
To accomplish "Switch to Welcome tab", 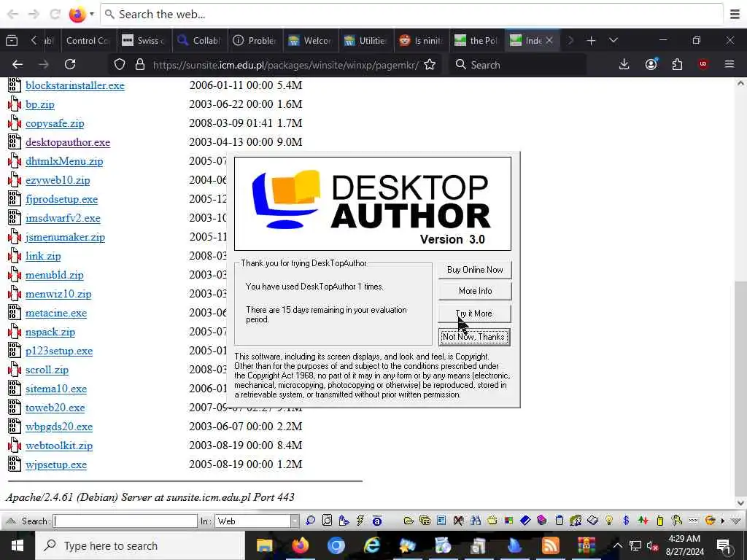I will tap(311, 41).
